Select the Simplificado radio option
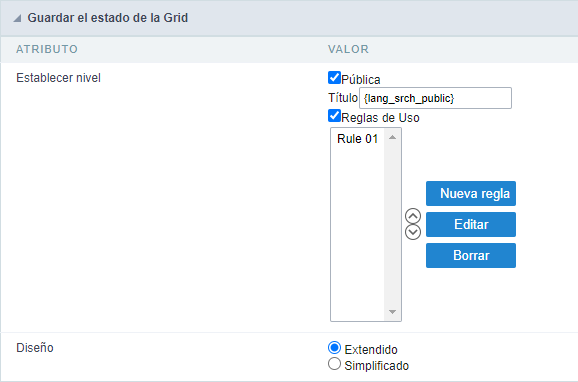Screen dimensions: 578x382 [334, 364]
